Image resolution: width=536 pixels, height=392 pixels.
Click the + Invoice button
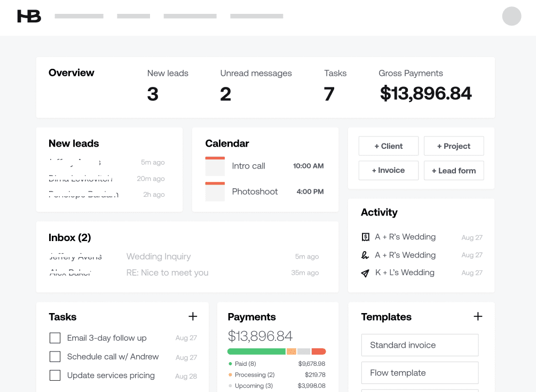(x=388, y=170)
